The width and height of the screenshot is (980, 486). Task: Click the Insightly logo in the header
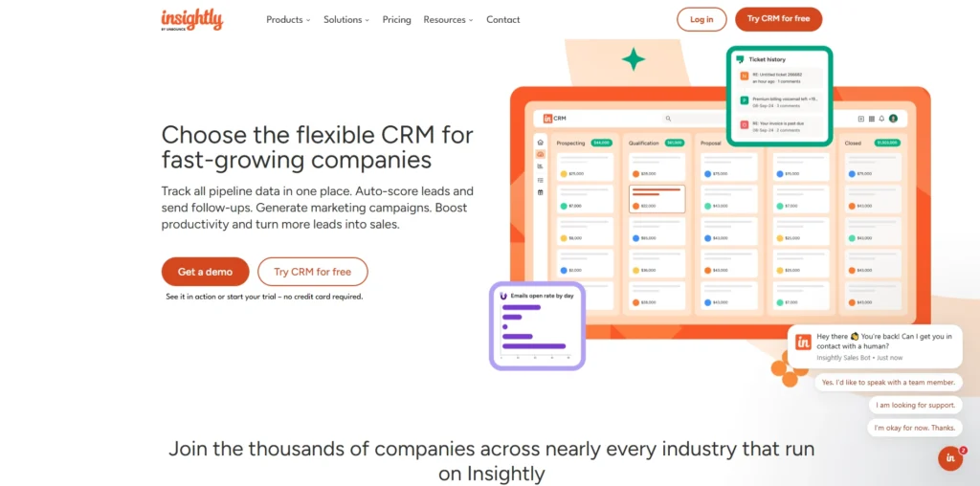[191, 19]
